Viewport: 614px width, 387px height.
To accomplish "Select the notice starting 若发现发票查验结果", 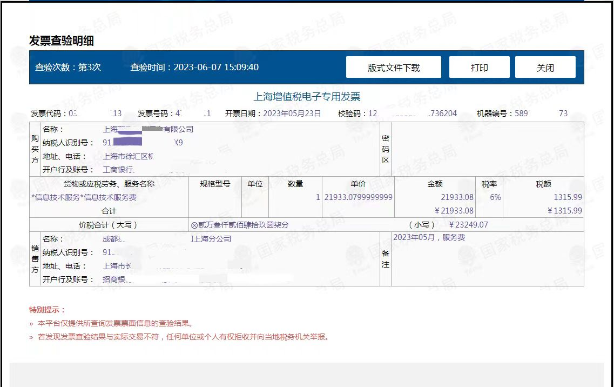I will click(x=183, y=337).
